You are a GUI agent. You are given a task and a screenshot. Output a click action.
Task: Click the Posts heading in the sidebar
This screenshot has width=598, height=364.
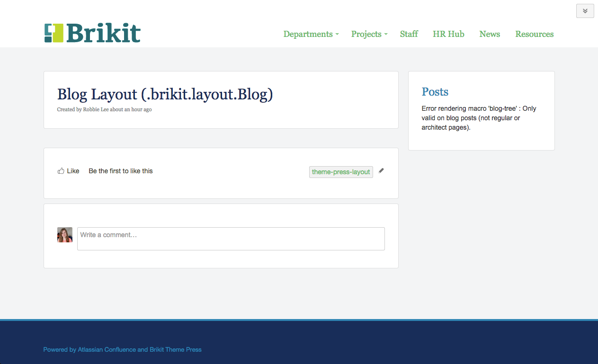point(435,92)
